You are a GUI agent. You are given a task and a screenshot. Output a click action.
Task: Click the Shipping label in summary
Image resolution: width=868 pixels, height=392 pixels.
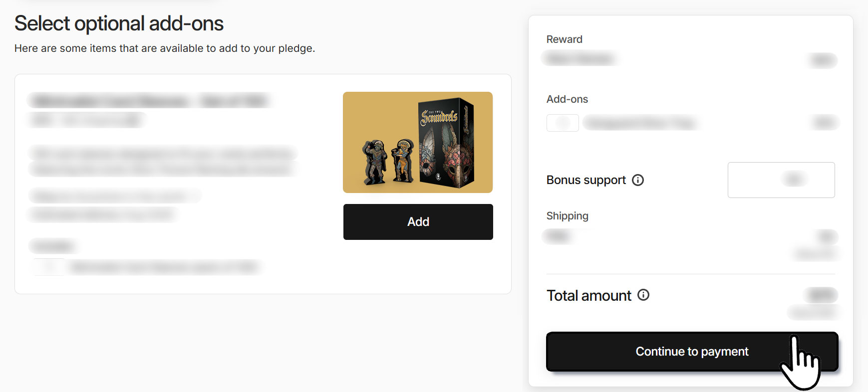567,216
